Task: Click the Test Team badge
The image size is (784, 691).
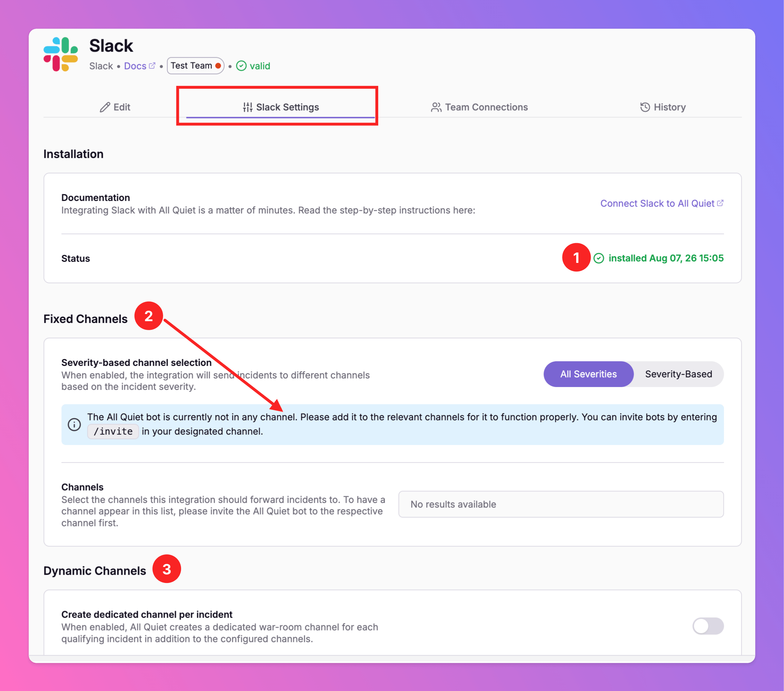Action: 196,65
